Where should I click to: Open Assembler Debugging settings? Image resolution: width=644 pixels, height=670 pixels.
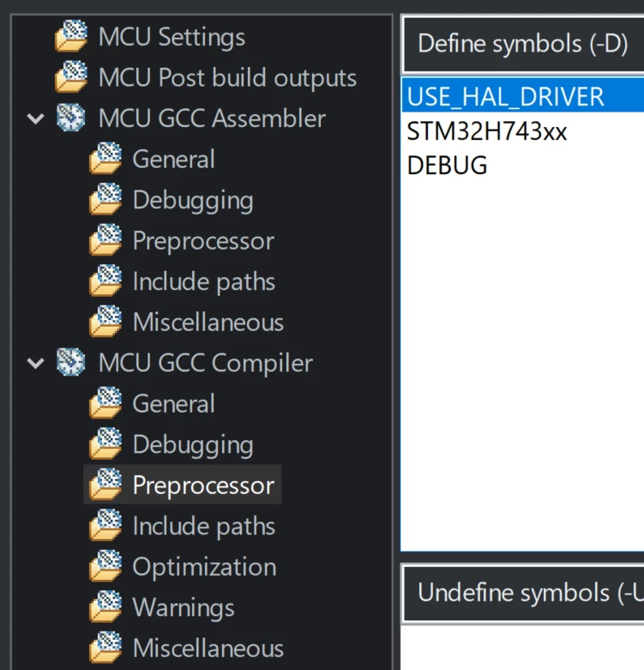(193, 200)
